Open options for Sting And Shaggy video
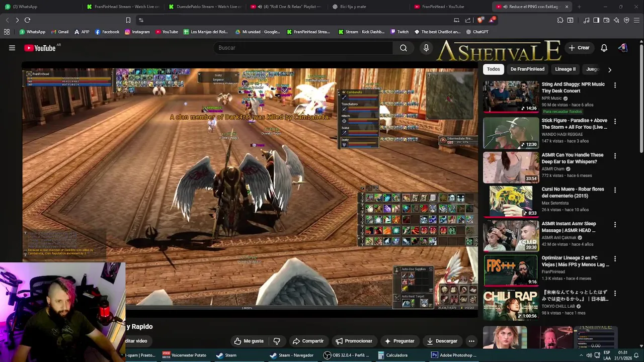644x362 pixels. [x=615, y=85]
